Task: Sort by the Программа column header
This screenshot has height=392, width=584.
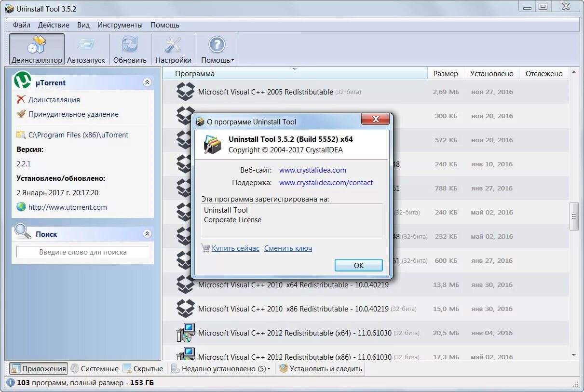Action: [x=294, y=74]
